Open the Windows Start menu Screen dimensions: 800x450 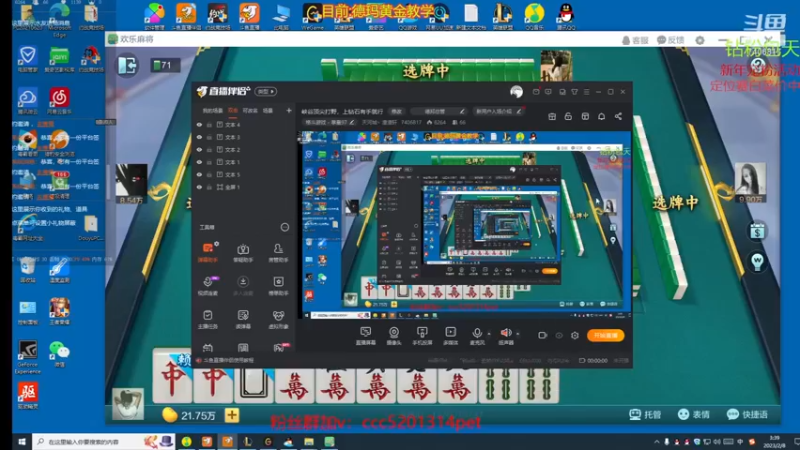tap(21, 442)
